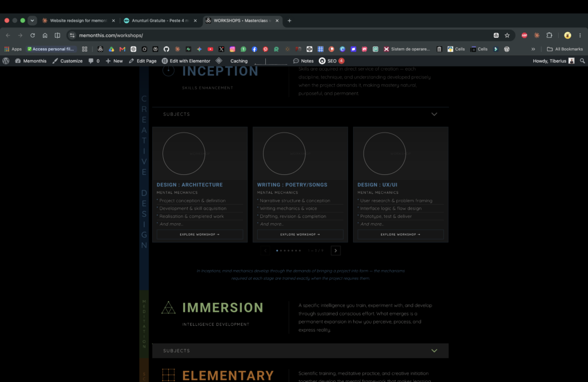Click the diamond icon in admin bar

tap(219, 61)
